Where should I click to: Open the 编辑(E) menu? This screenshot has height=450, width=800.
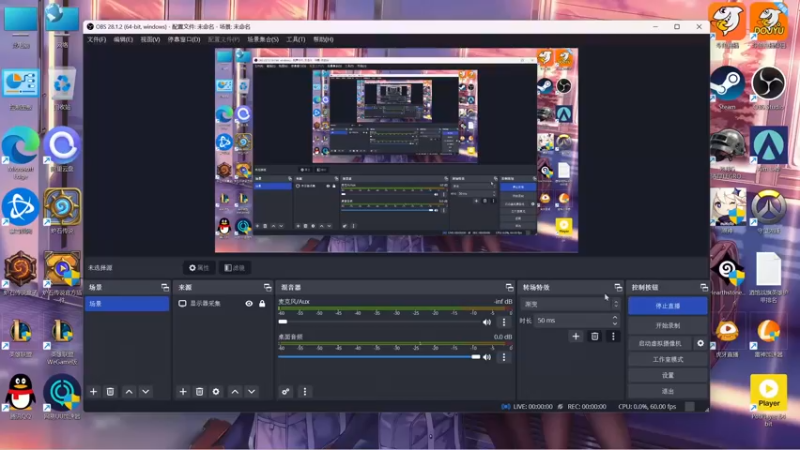(x=123, y=39)
